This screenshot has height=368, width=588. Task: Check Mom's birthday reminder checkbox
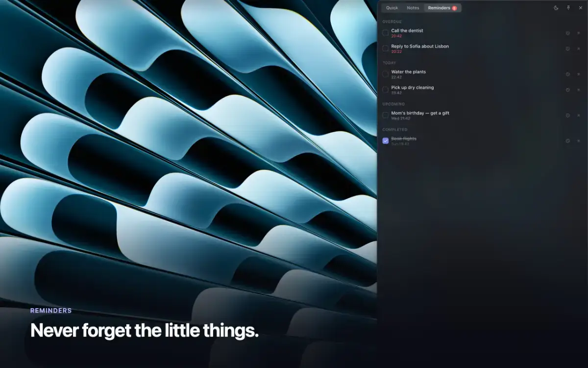coord(386,115)
